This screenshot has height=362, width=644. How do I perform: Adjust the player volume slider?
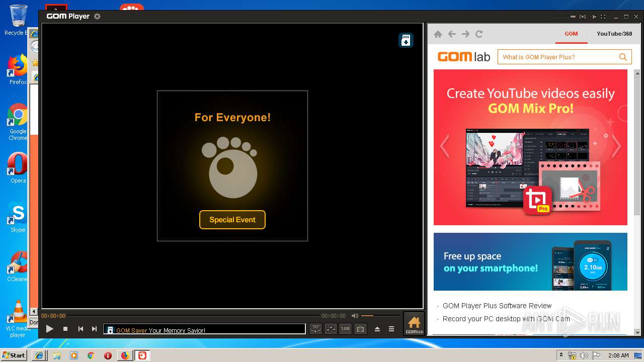[x=380, y=316]
